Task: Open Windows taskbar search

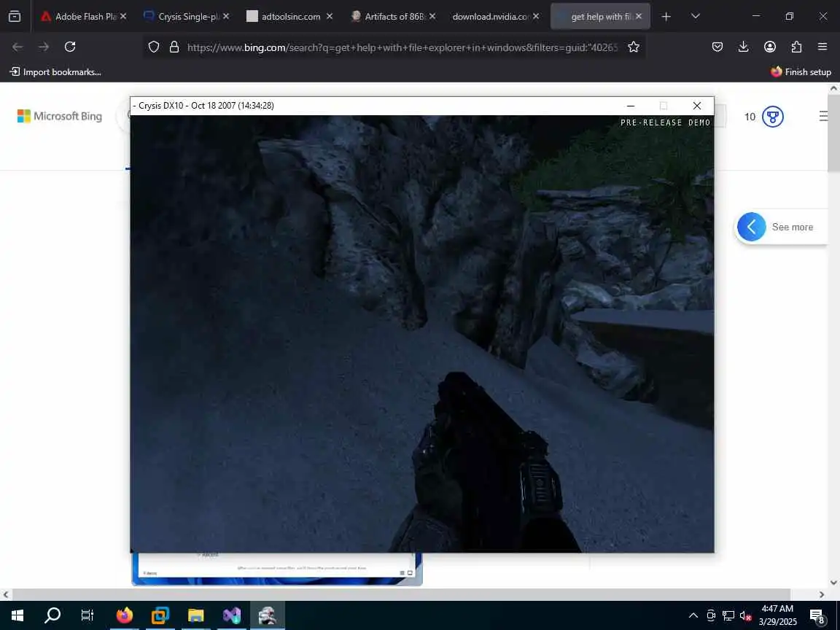Action: coord(52,615)
